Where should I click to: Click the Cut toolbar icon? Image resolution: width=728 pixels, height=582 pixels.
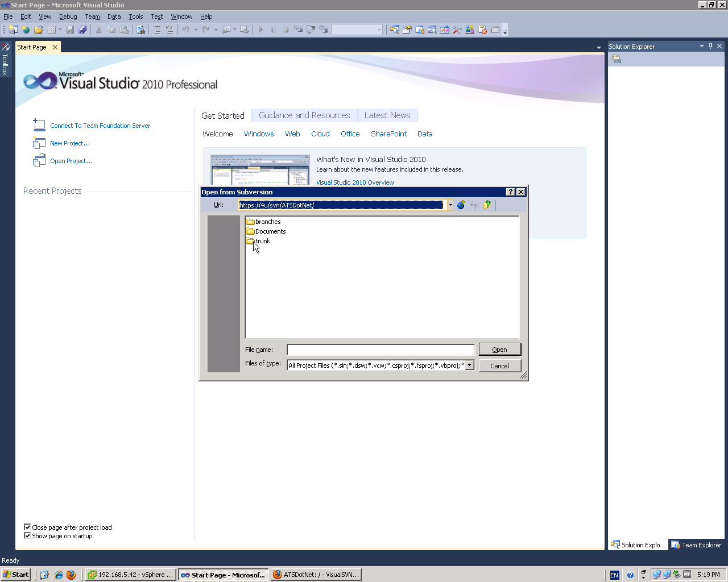click(98, 30)
